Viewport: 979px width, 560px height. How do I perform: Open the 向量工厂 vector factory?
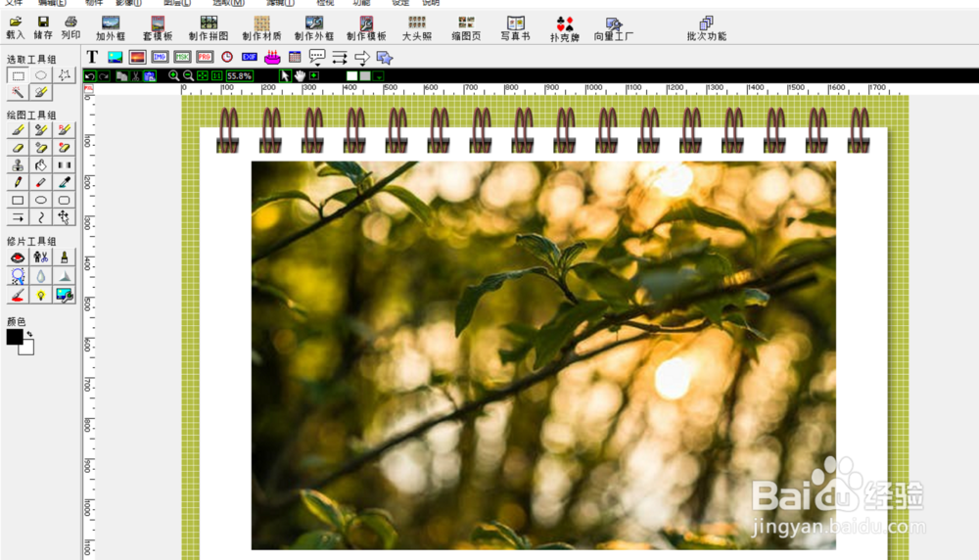614,28
